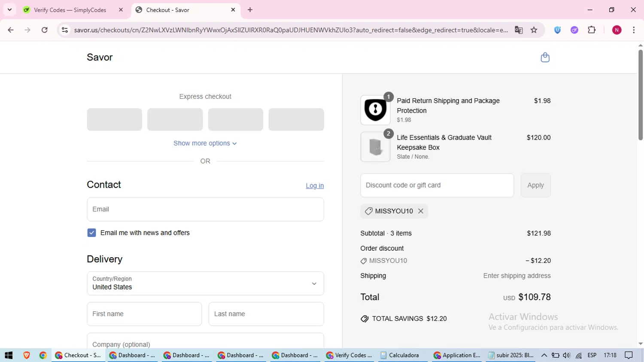Click the battery tray icon
Viewport: 644px width, 362px height.
(555, 355)
